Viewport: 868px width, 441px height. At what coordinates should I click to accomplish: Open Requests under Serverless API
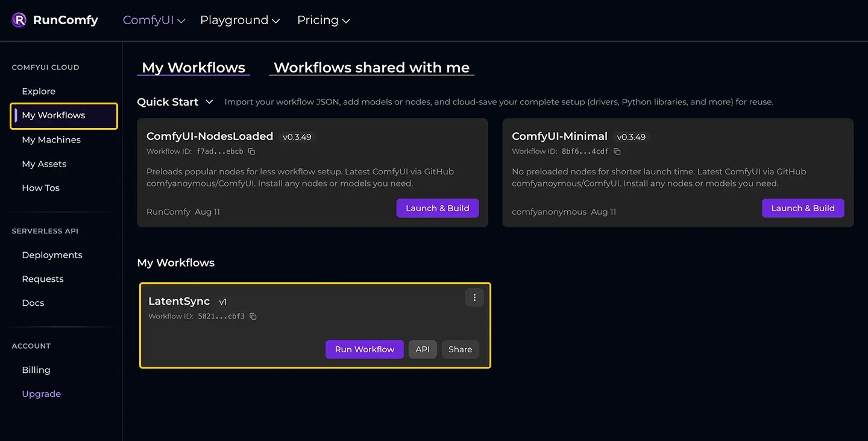point(42,279)
